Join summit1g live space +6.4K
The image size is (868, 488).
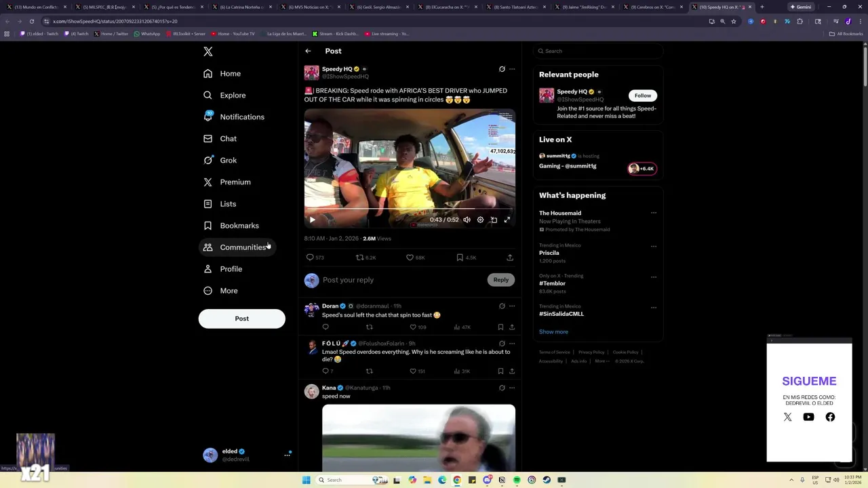[x=642, y=169]
